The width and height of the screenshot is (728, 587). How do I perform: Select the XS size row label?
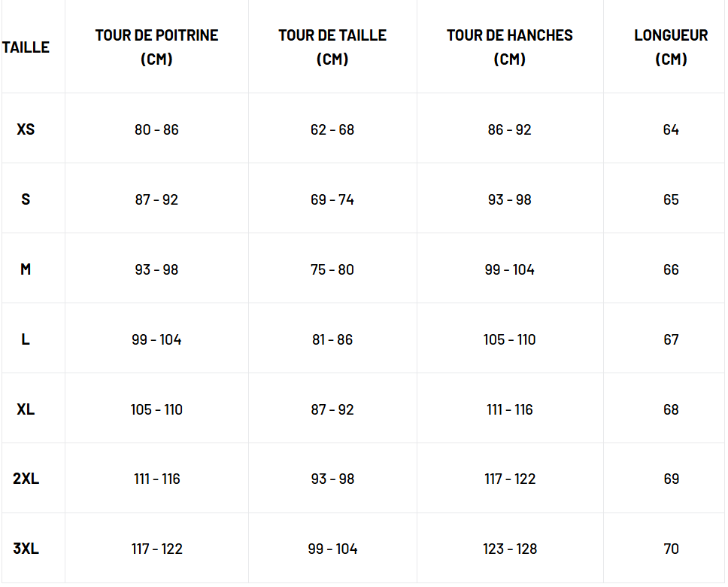point(26,129)
